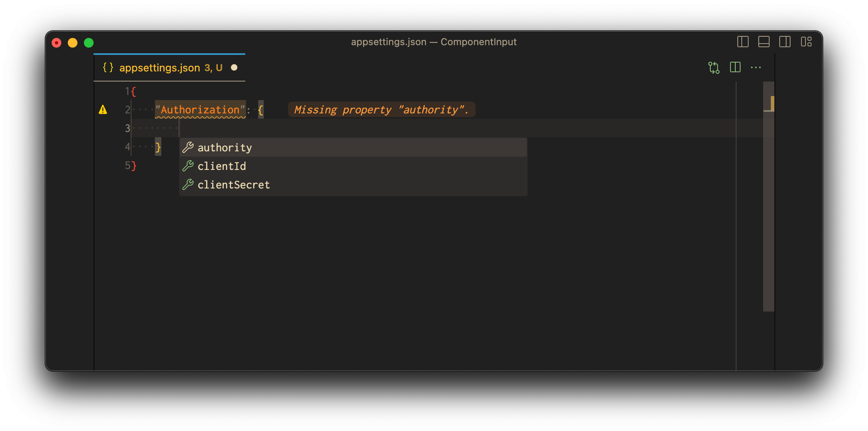
Task: Click the wrench icon beside clientId suggestion
Action: click(188, 166)
